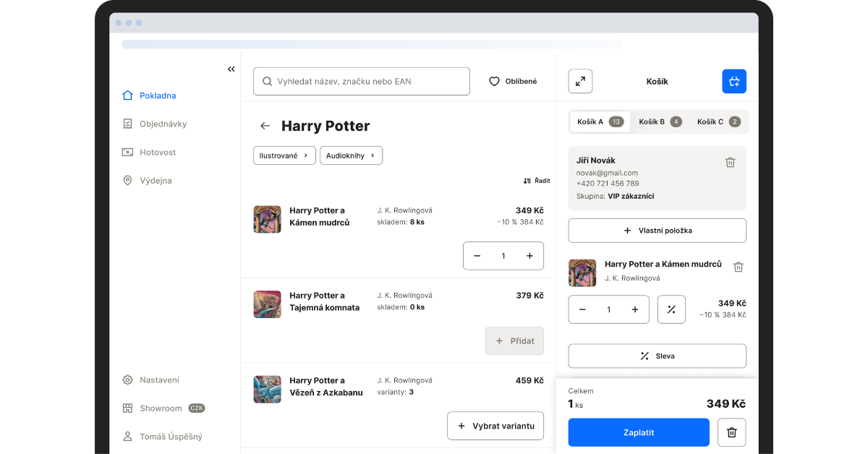Click Tajemná komnata book cover
The image size is (868, 454).
(267, 304)
